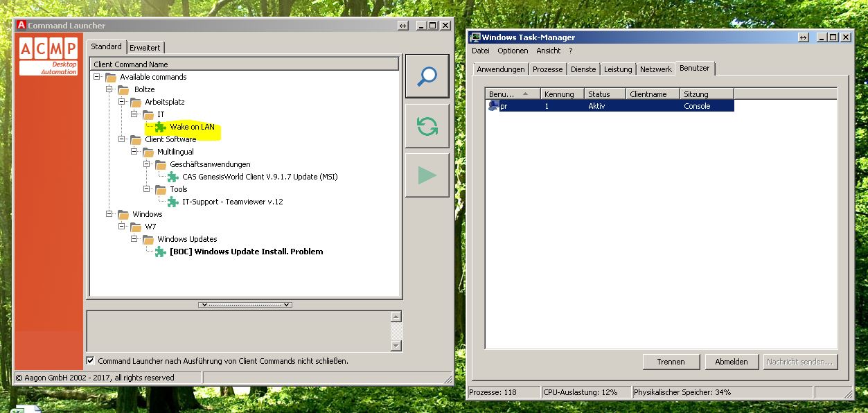Screen dimensions: 868x413
Task: Click the Windows Update Install Problem icon
Action: click(161, 252)
